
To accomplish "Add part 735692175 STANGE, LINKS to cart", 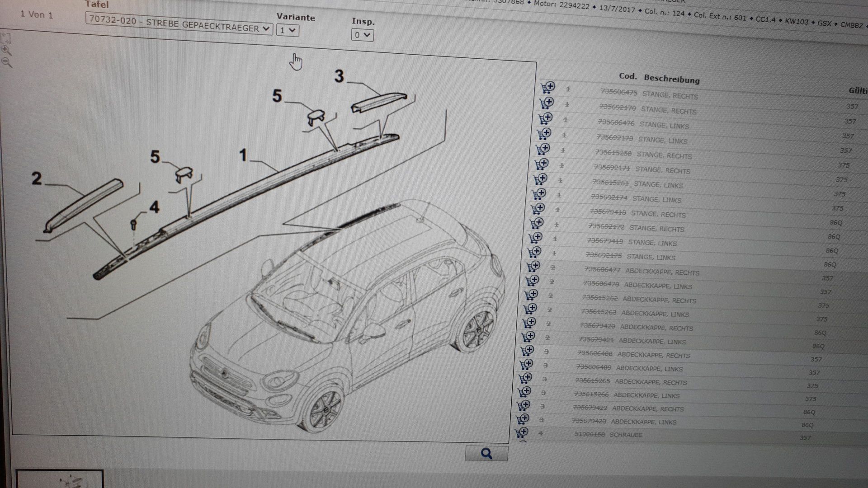I will [x=534, y=251].
